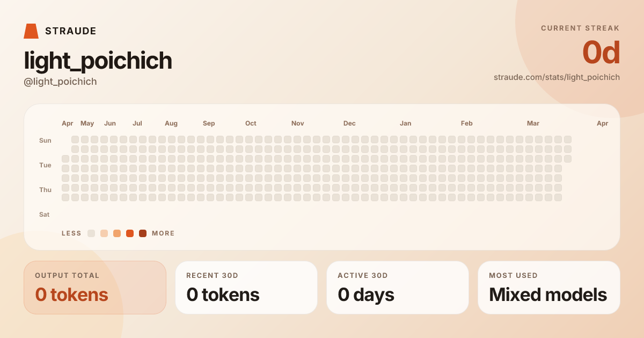Click the lightest legend swatch next to LESS
Image resolution: width=644 pixels, height=338 pixels.
tap(91, 233)
